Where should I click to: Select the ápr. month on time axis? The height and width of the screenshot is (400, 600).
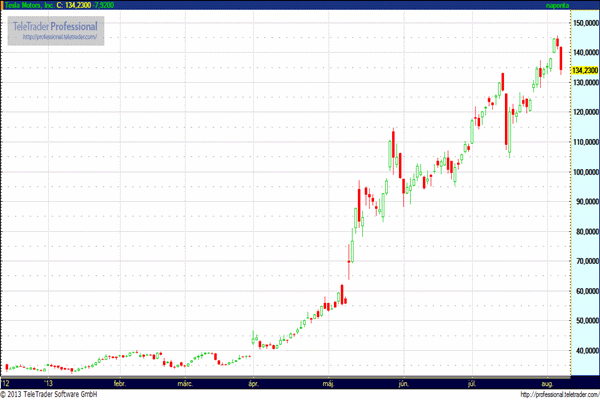coord(253,383)
